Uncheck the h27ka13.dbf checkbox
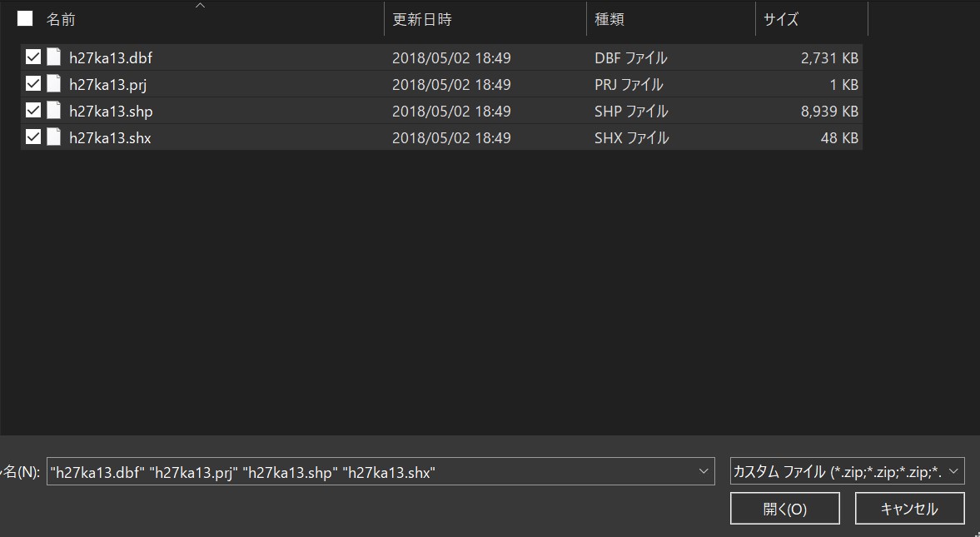This screenshot has height=537, width=980. [33, 57]
